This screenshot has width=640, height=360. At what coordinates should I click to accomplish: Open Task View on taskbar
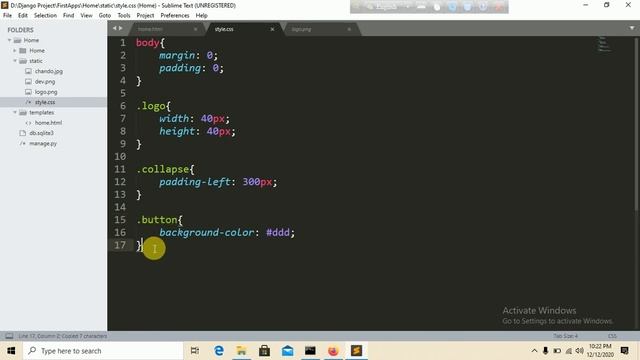[195, 351]
